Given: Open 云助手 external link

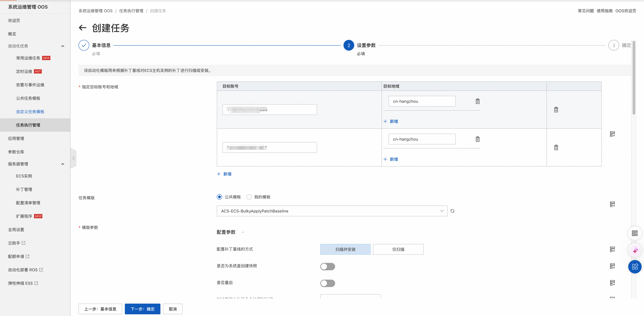Looking at the screenshot, I should (x=16, y=243).
